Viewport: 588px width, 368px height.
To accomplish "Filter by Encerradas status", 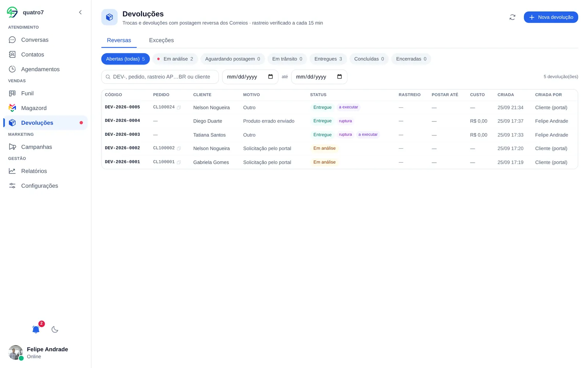I will 411,59.
